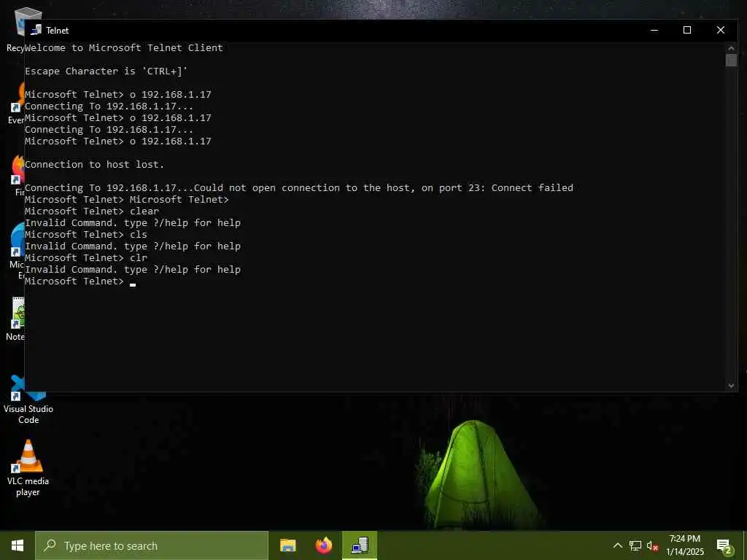This screenshot has height=560, width=747.
Task: Maximize the Telnet window
Action: coord(687,30)
